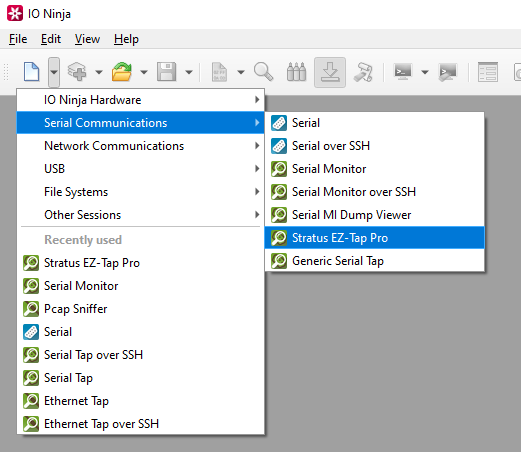Open dropdown arrow beside Save icon

coord(189,72)
